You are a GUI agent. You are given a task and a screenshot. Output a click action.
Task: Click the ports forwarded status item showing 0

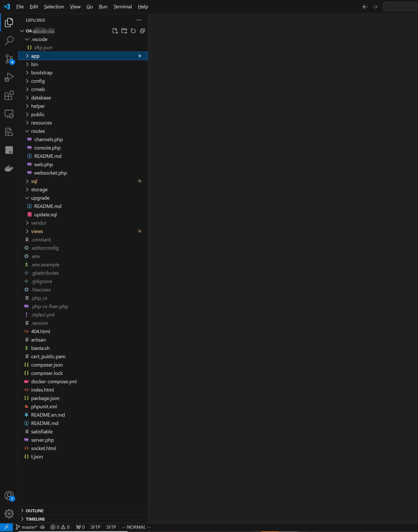[x=81, y=527]
